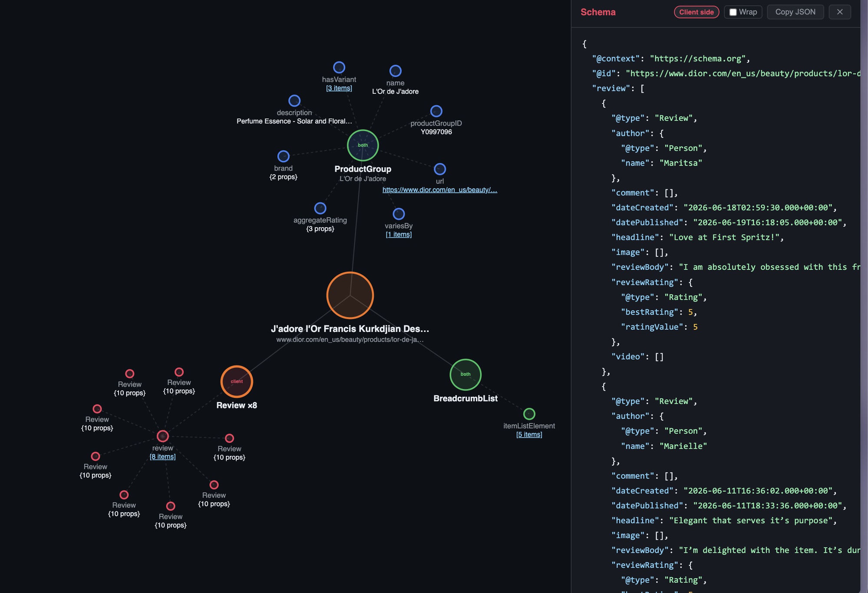
Task: Click the Y0997096 productGroupID value
Action: click(436, 132)
